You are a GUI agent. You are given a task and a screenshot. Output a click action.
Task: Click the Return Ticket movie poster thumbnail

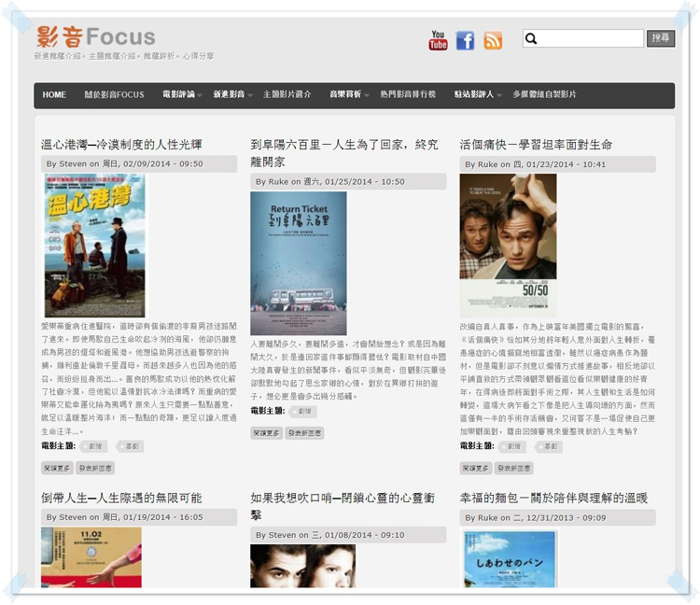[x=299, y=263]
